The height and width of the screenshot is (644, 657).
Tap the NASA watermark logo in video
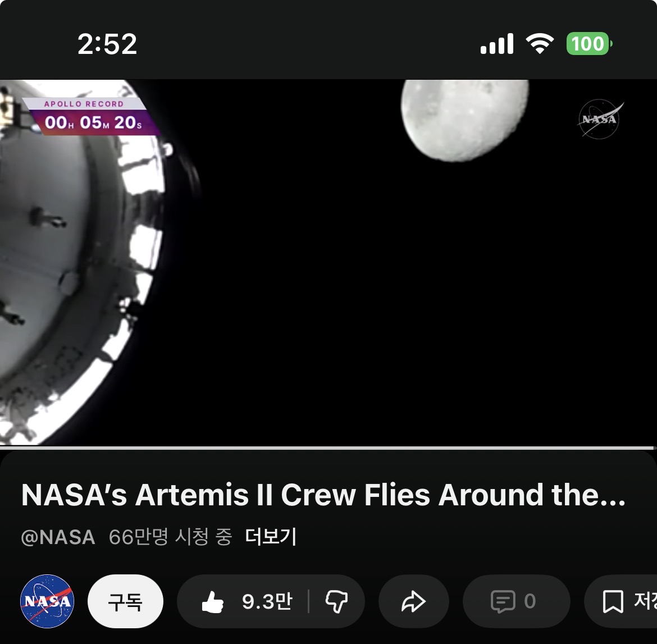point(601,119)
